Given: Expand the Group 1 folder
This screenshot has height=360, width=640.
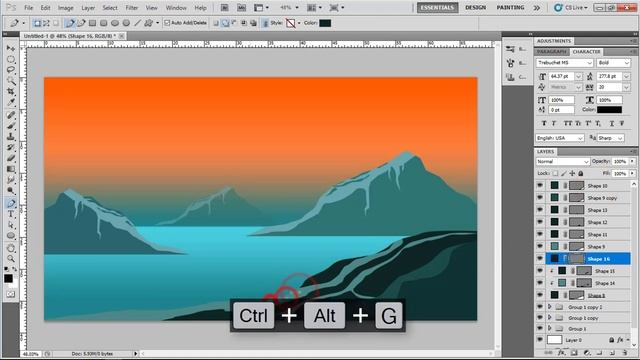Looking at the screenshot, I should (549, 328).
